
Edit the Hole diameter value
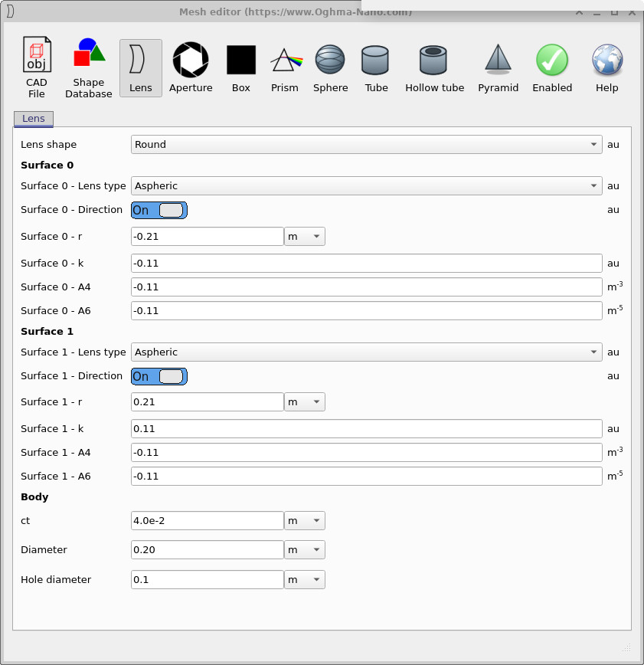click(x=207, y=579)
